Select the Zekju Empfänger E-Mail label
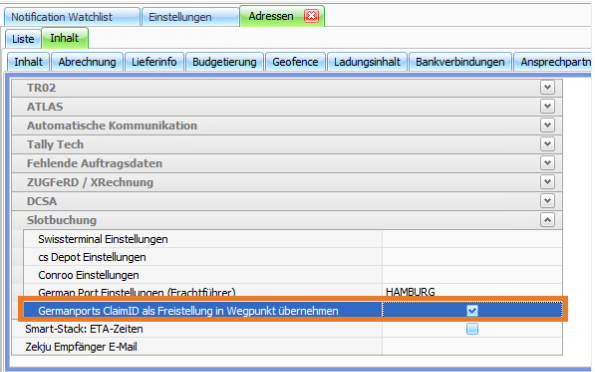Screen dimensions: 595x372 (x=81, y=347)
